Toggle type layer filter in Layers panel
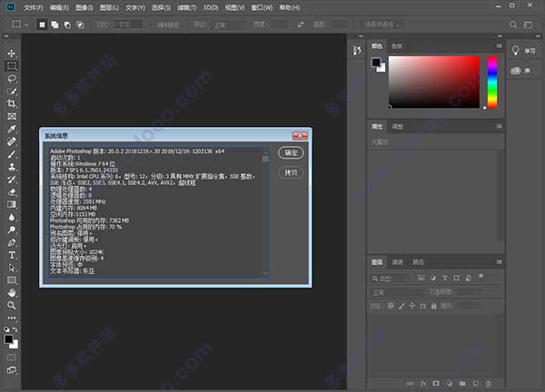 coord(444,278)
